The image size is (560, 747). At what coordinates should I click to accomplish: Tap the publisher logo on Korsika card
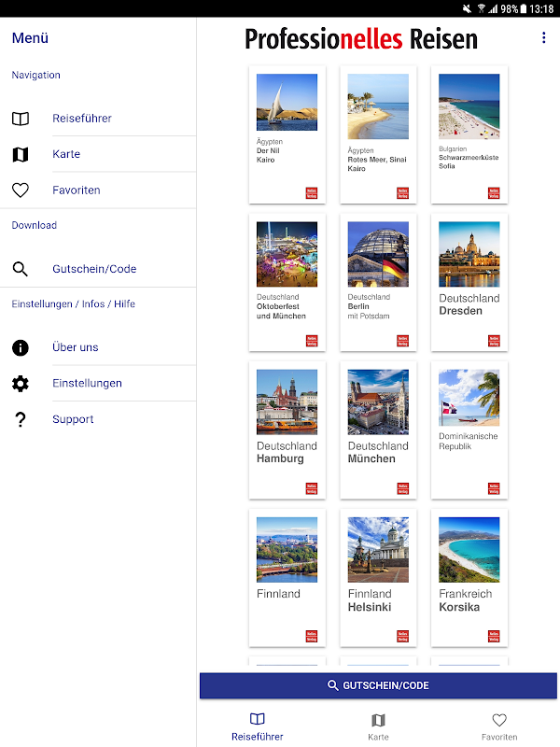point(494,636)
